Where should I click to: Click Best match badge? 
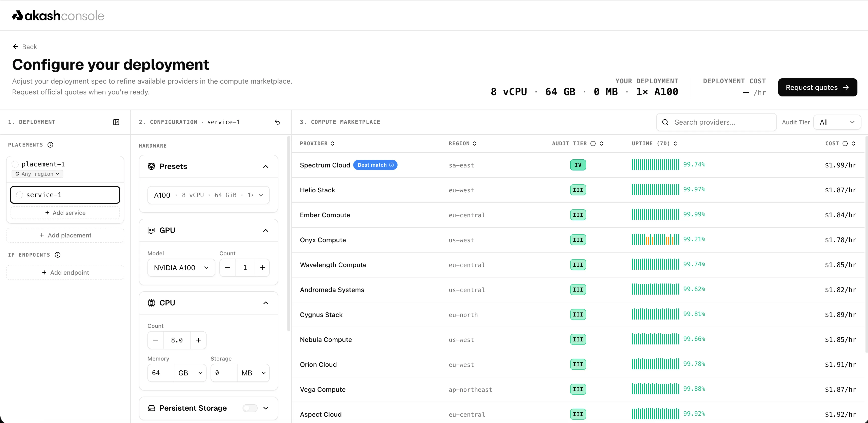click(x=375, y=165)
